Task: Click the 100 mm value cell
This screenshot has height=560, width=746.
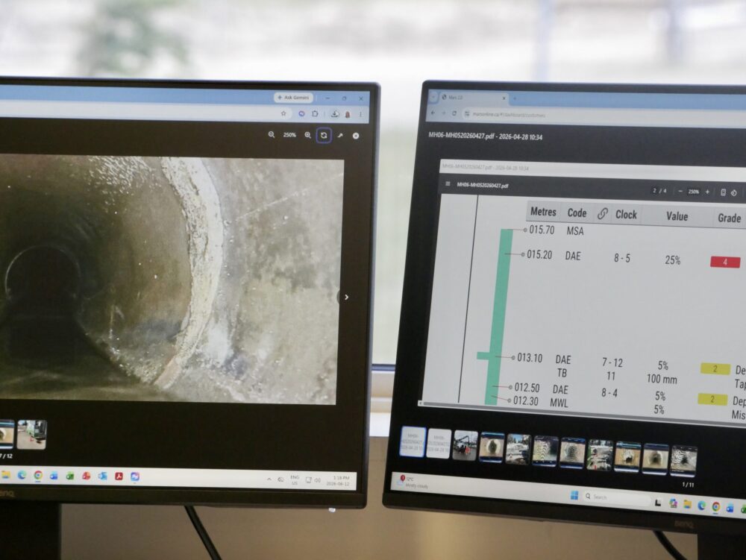Action: pos(662,380)
